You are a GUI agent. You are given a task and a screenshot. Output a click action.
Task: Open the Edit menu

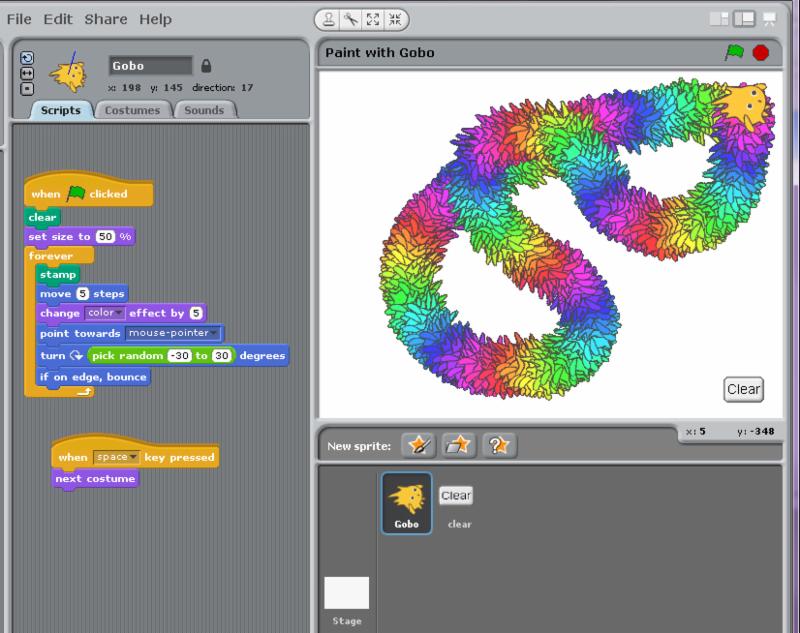[x=58, y=19]
